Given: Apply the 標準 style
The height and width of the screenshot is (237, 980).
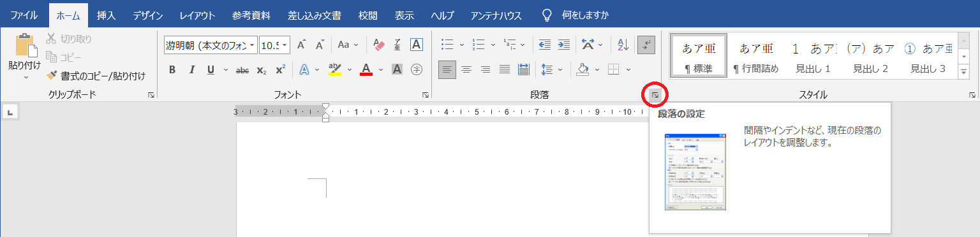Looking at the screenshot, I should point(699,56).
